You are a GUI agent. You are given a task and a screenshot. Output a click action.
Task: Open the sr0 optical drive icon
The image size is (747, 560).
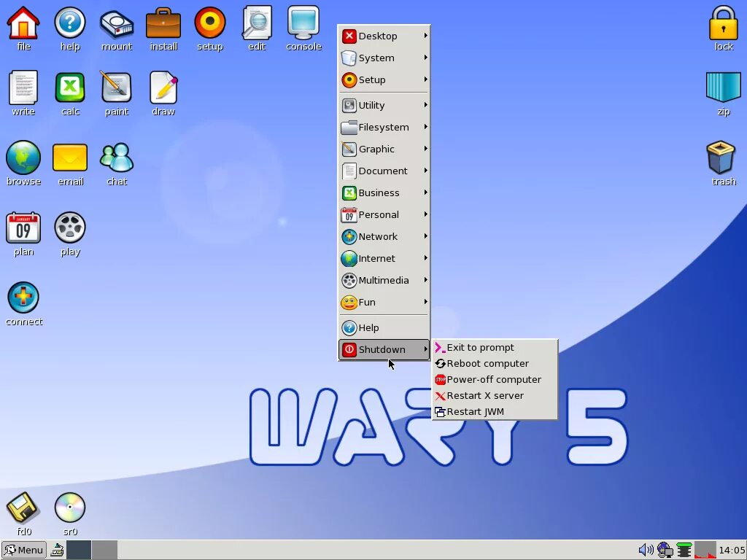pyautogui.click(x=69, y=507)
